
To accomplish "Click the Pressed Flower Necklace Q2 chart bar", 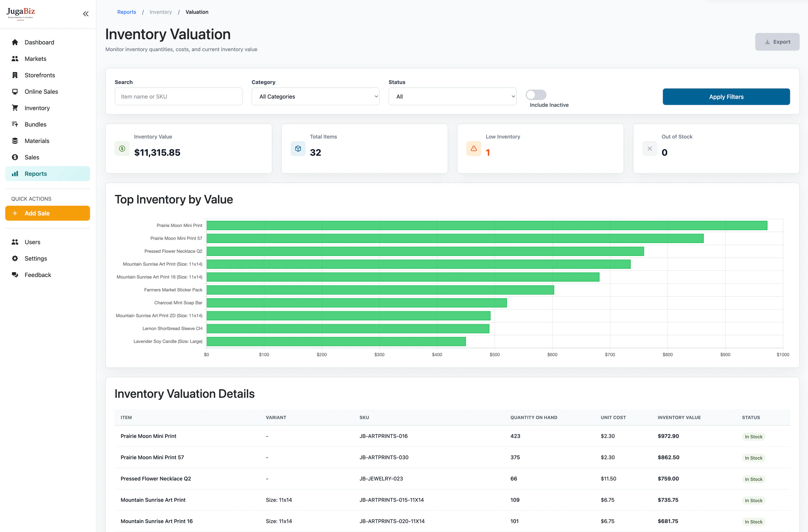I will coord(425,251).
